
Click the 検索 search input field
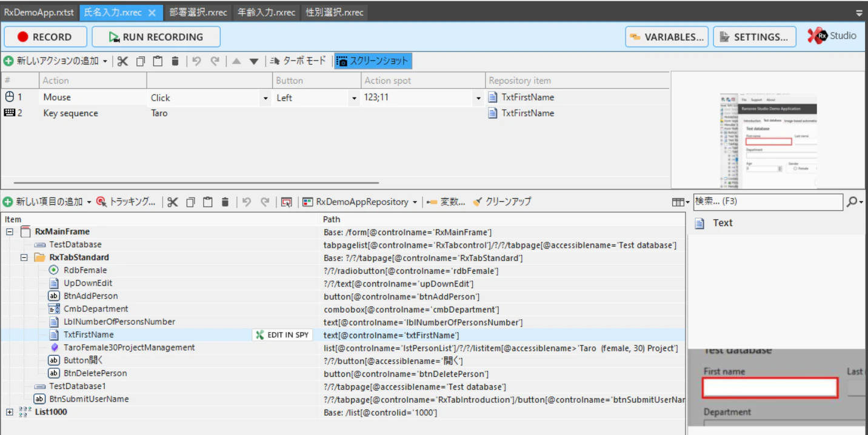point(768,202)
